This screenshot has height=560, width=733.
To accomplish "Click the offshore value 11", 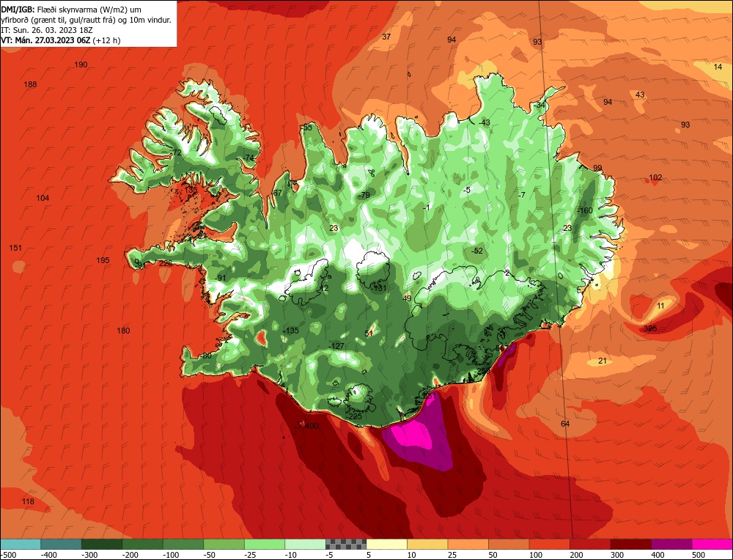I will coord(660,306).
